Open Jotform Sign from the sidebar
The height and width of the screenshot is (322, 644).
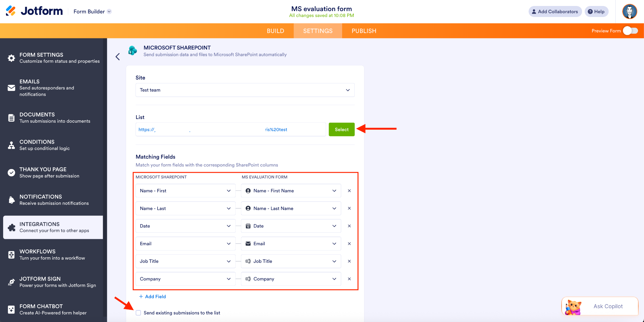pyautogui.click(x=11, y=282)
